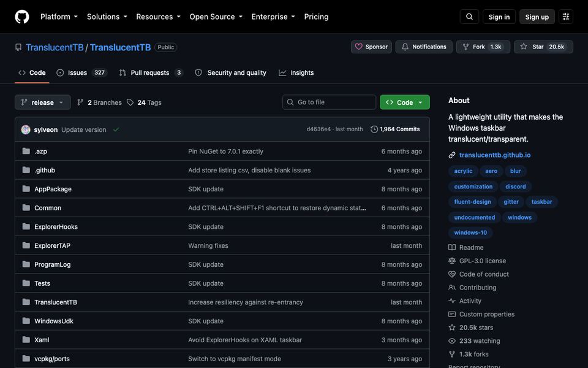Fork the TranslucentTB repository

click(x=483, y=47)
